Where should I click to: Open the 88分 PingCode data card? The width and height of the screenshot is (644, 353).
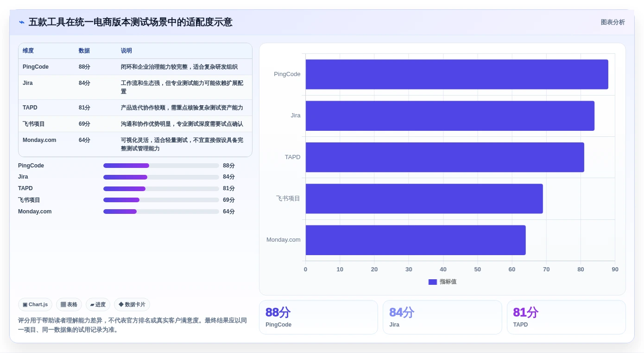318,317
